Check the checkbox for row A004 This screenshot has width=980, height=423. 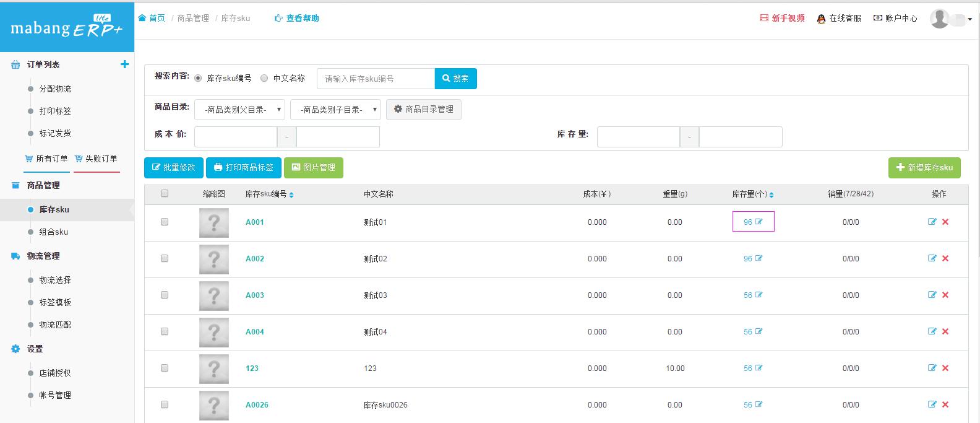point(165,331)
